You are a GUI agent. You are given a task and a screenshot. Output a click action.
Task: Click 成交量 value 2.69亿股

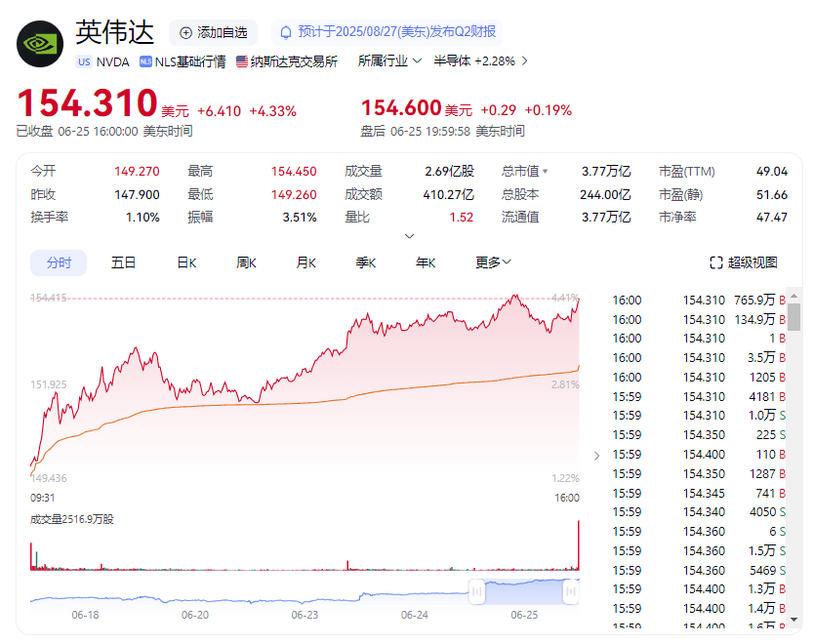[x=450, y=172]
